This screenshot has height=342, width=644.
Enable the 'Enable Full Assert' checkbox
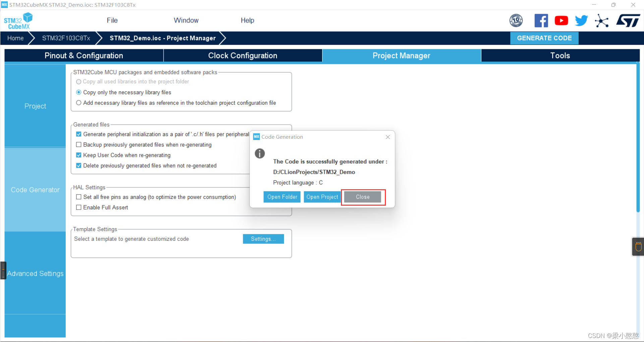pos(79,207)
